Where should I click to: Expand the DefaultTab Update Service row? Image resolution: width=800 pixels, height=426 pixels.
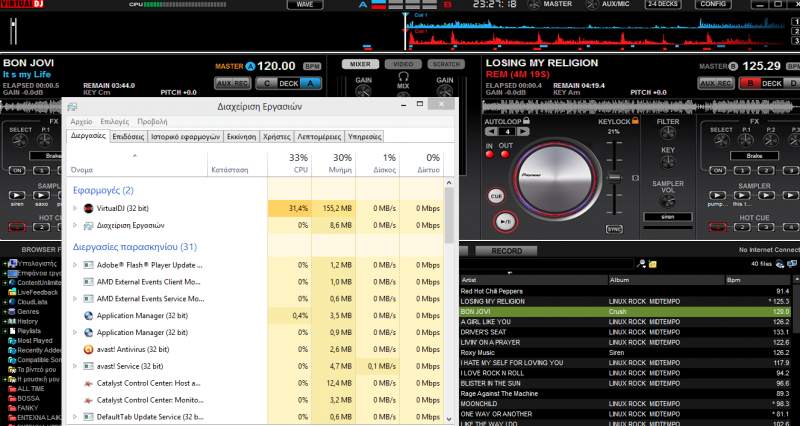[75, 417]
